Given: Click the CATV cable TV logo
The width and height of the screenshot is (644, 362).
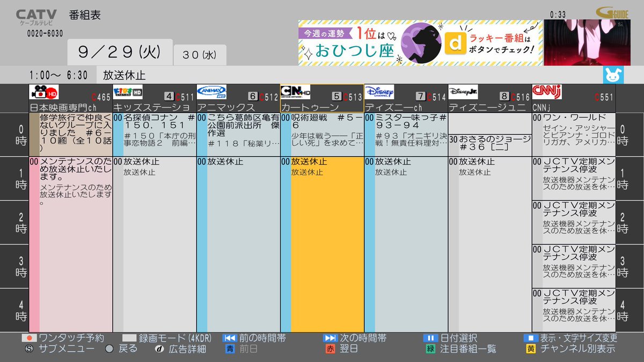Looking at the screenshot, I should (x=36, y=17).
